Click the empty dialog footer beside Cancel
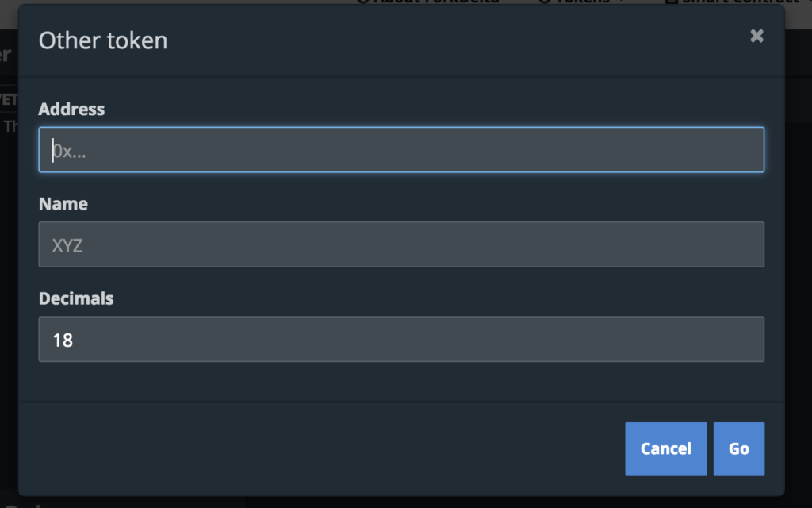812x508 pixels. (x=321, y=449)
